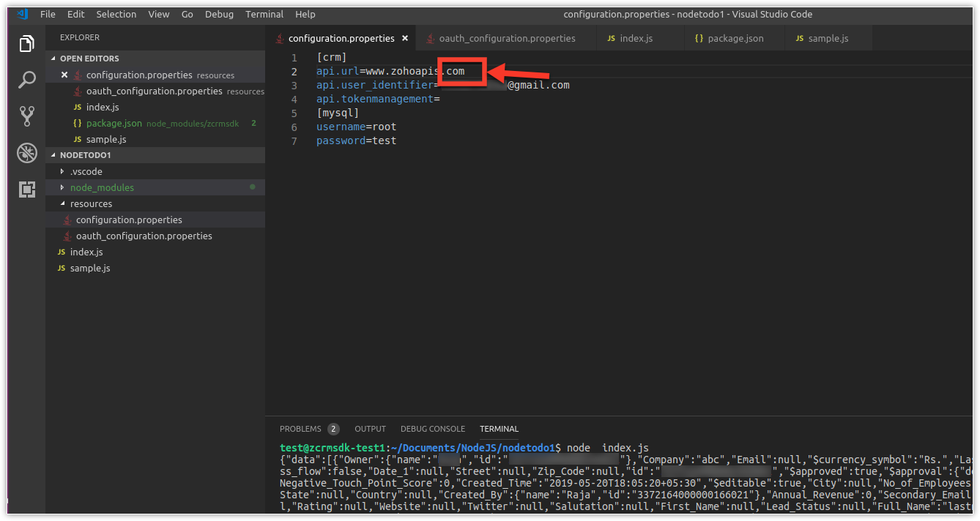Select configuration.properties under resources folder

pos(155,220)
